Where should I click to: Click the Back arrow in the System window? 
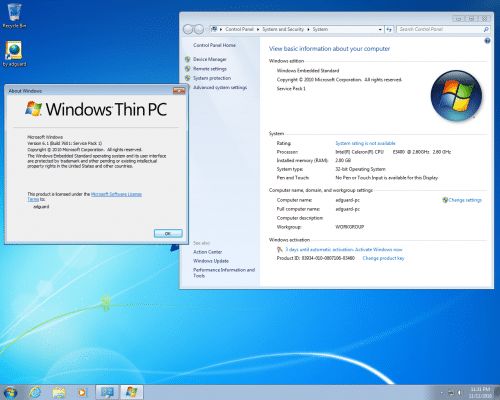(188, 29)
